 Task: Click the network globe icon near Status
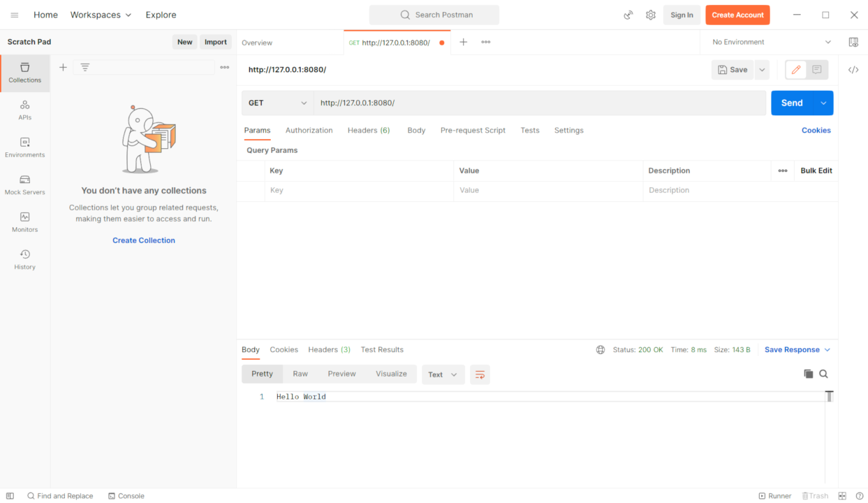(x=601, y=350)
